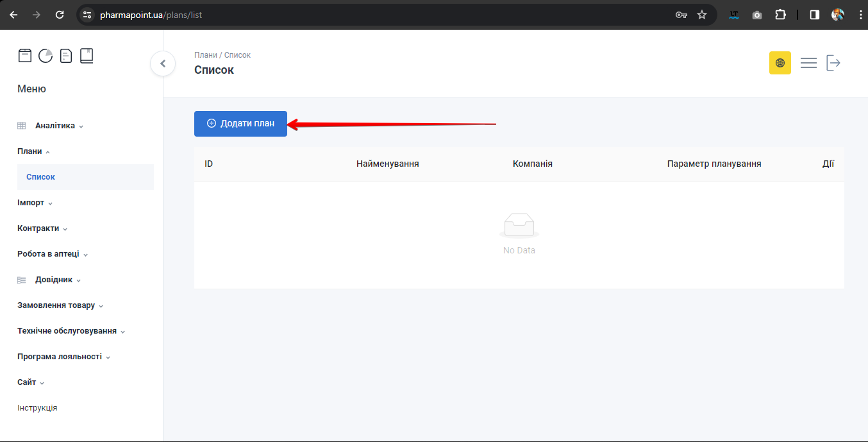Click the yellow globe language button
Screen dimensions: 868x442
[x=780, y=63]
